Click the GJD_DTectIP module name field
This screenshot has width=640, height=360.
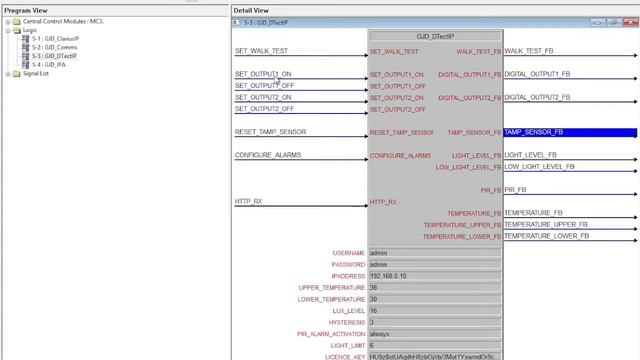(435, 36)
